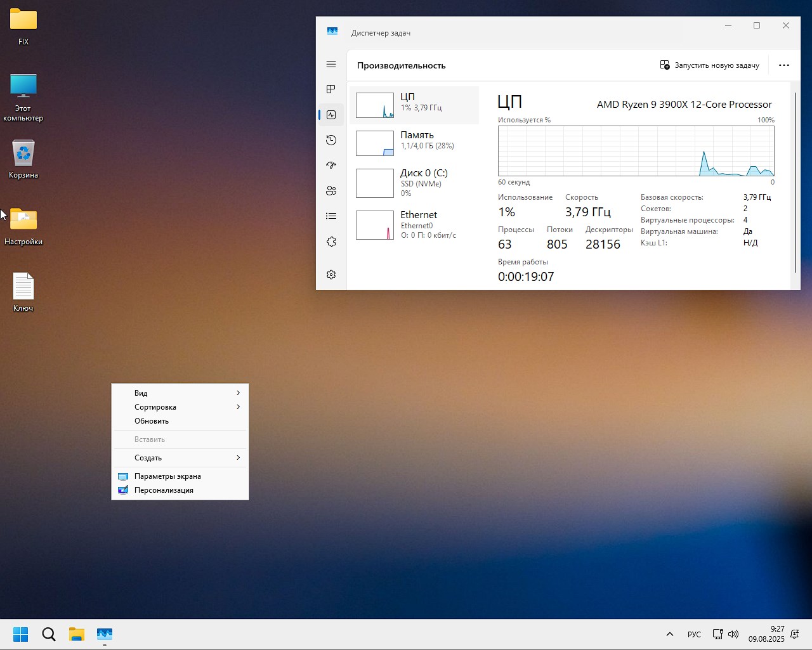Open network status tray icon

pos(717,634)
